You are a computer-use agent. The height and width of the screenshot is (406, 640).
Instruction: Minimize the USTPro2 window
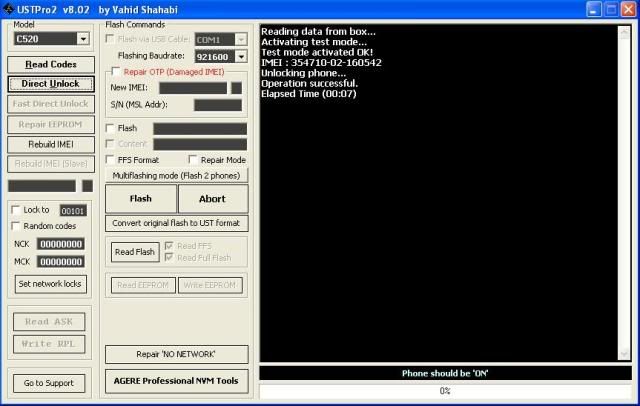pos(594,9)
